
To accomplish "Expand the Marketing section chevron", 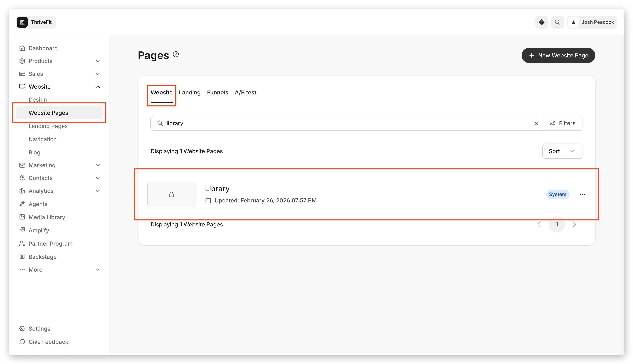I will coord(98,165).
